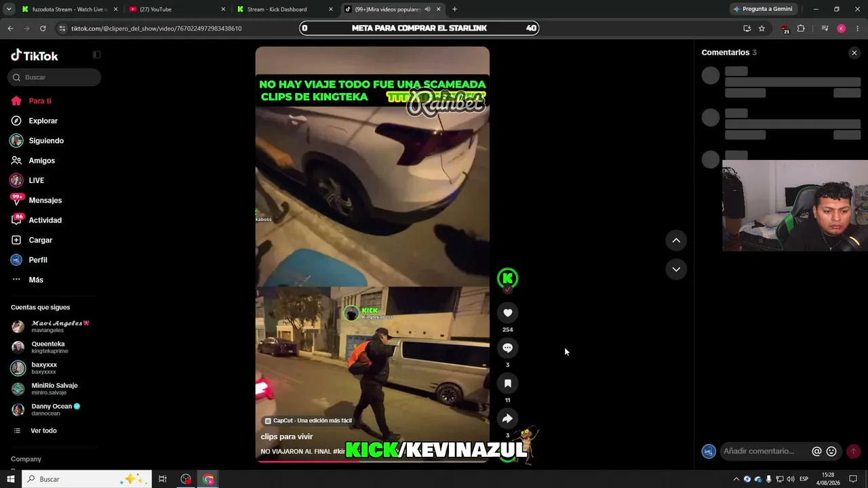Viewport: 868px width, 488px height.
Task: Like the TikTok video with the heart icon
Action: click(x=507, y=312)
